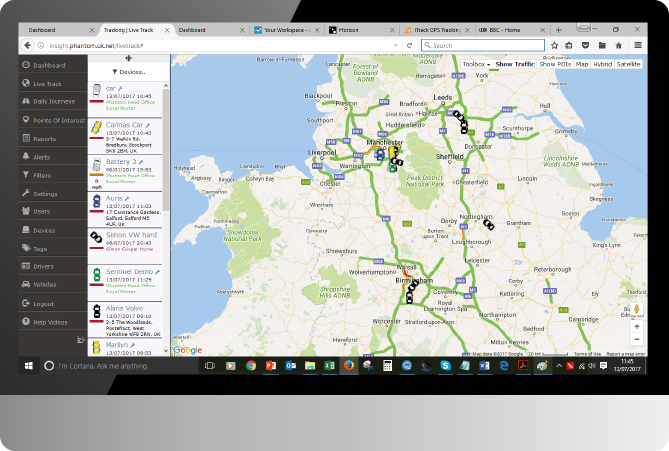The height and width of the screenshot is (451, 669).
Task: Click the browser URL address field
Action: (x=218, y=45)
